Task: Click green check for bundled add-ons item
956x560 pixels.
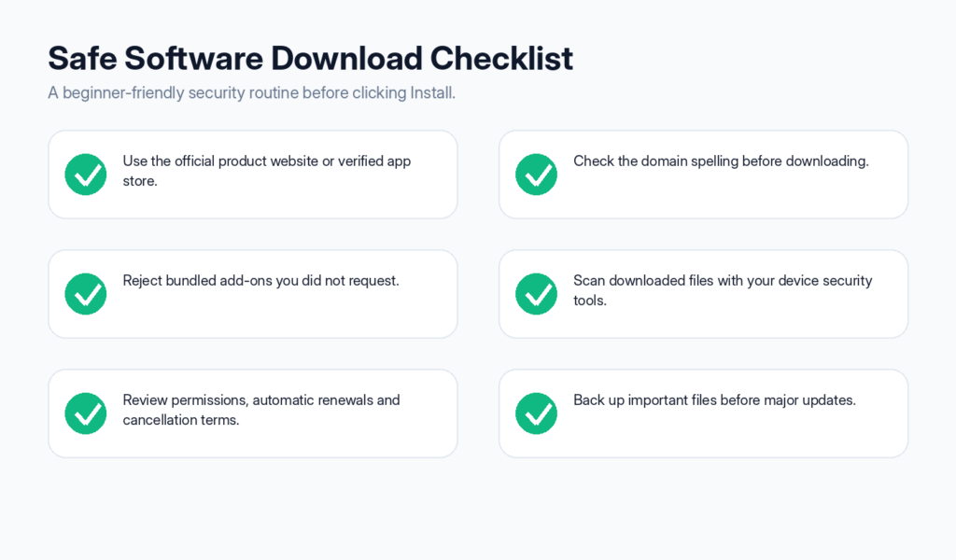Action: point(86,294)
